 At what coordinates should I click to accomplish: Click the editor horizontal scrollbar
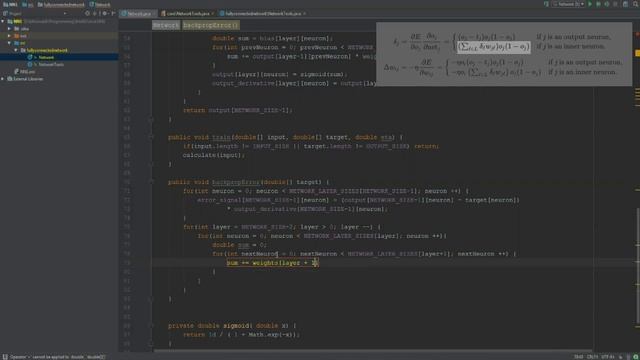[x=373, y=351]
